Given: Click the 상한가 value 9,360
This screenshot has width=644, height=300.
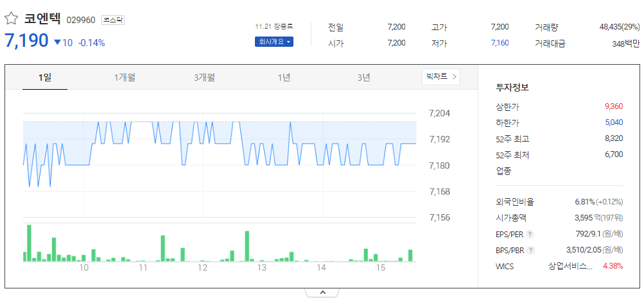Looking at the screenshot, I should tap(614, 106).
